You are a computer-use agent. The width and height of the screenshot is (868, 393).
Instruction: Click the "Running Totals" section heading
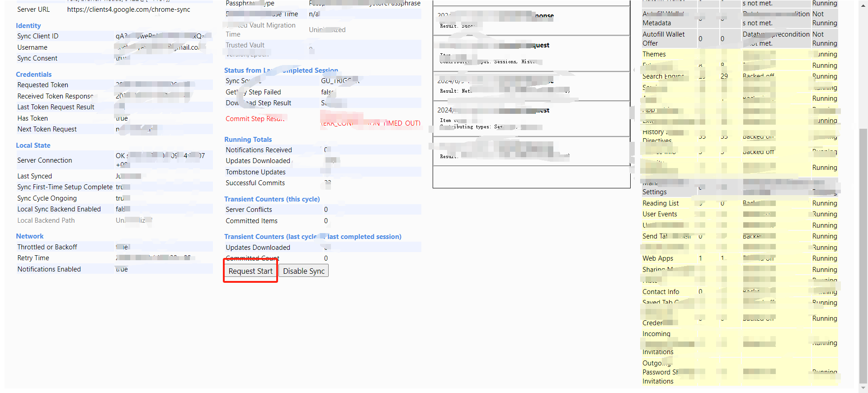[x=248, y=140]
